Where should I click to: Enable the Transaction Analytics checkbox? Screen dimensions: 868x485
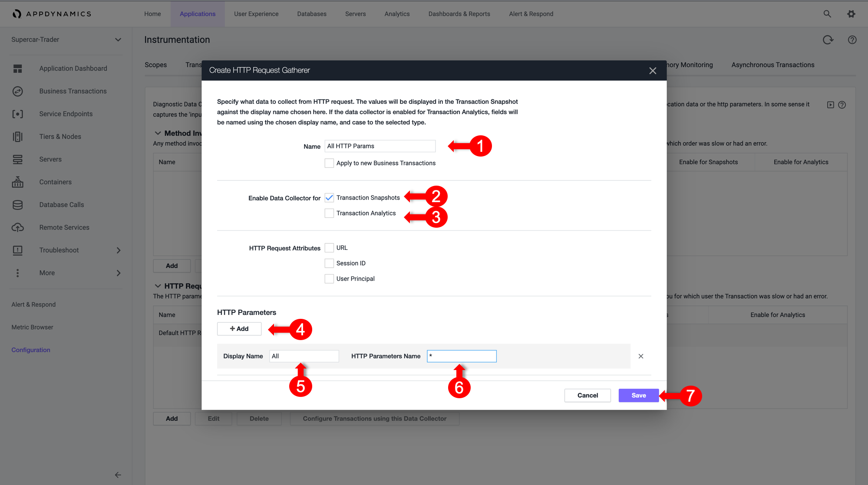pyautogui.click(x=329, y=213)
